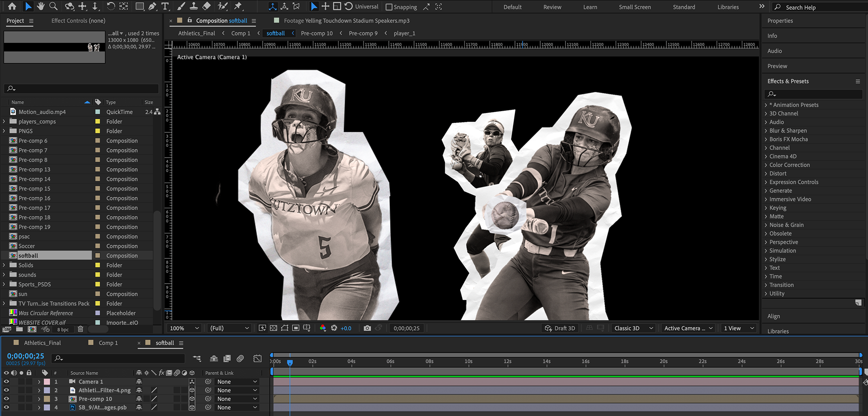This screenshot has height=416, width=868.
Task: Click the local axis mode icon
Action: point(273,6)
